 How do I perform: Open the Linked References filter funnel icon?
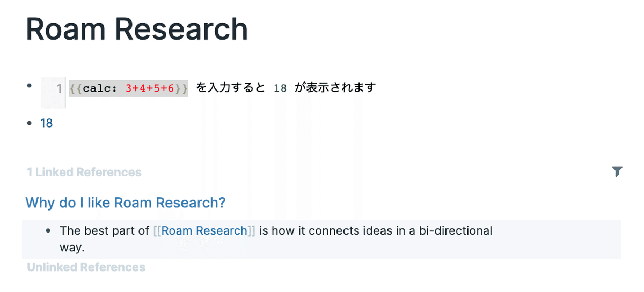point(617,171)
